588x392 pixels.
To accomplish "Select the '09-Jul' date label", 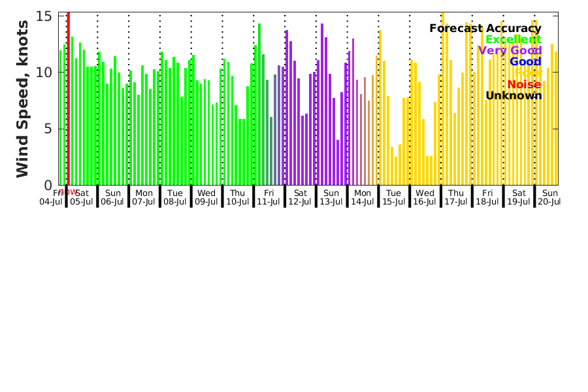I will click(x=206, y=202).
